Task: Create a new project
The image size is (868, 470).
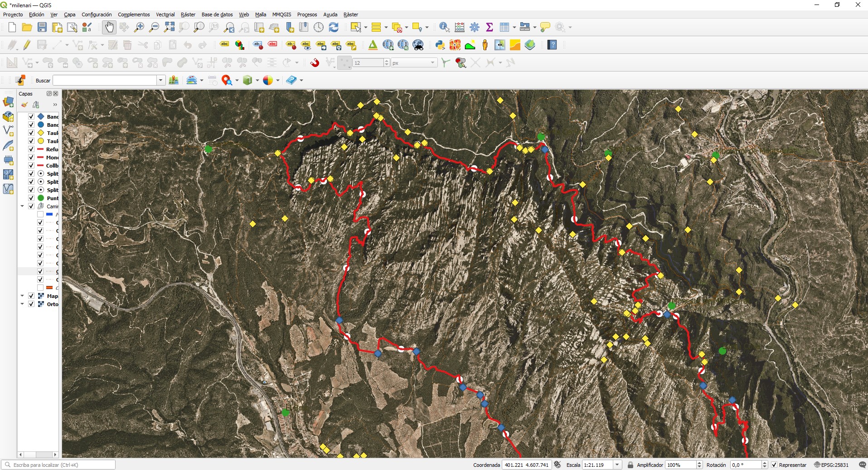Action: [x=12, y=27]
